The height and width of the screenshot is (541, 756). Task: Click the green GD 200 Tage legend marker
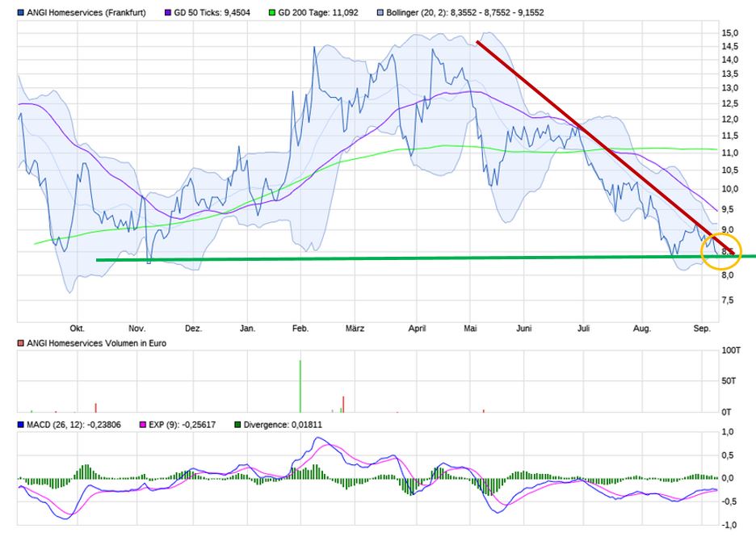tap(272, 14)
